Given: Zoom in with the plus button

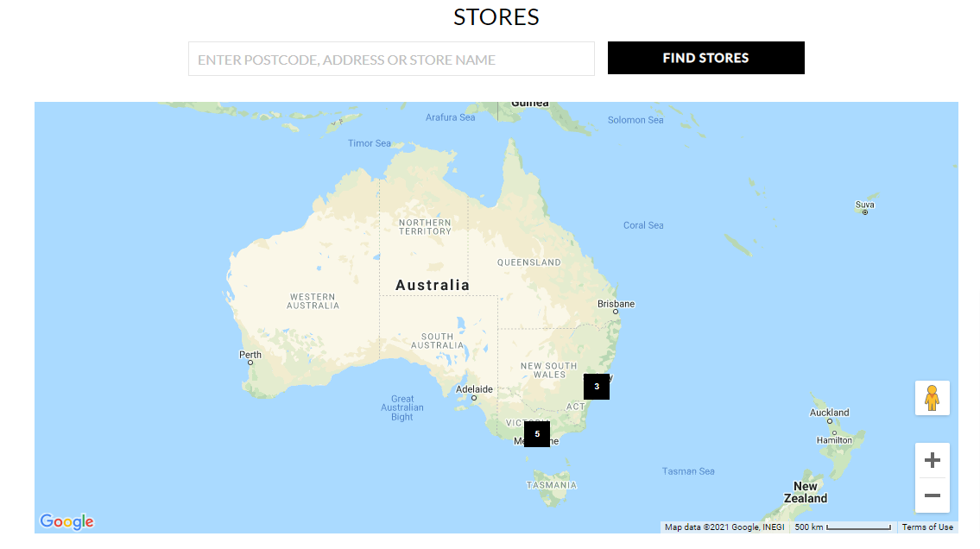Looking at the screenshot, I should 932,460.
